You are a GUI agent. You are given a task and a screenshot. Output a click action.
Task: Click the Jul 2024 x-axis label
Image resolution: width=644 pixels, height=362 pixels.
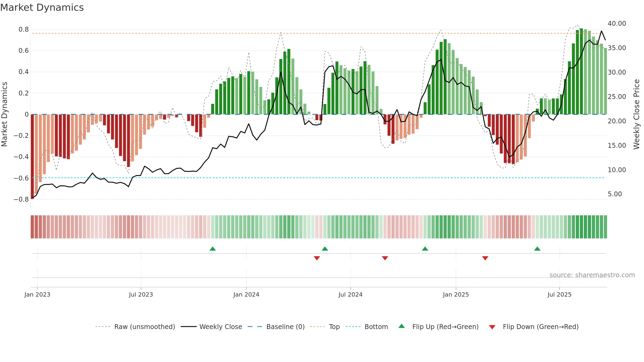point(350,294)
